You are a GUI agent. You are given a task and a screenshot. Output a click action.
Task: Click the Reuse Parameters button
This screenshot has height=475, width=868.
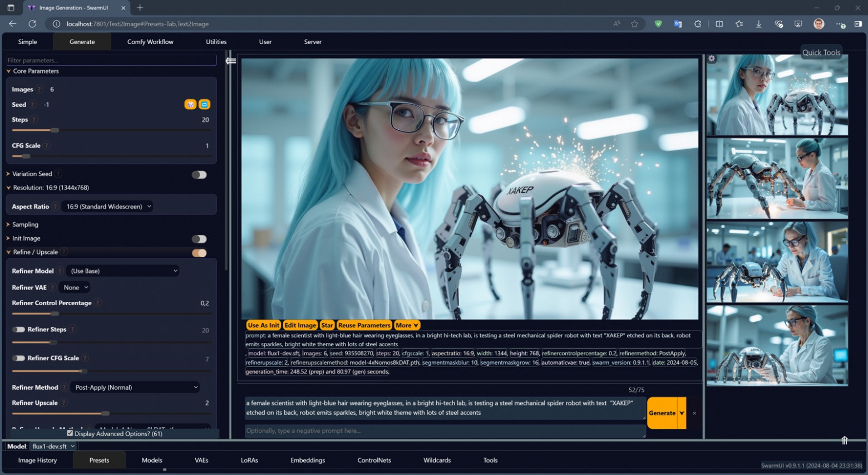[364, 325]
